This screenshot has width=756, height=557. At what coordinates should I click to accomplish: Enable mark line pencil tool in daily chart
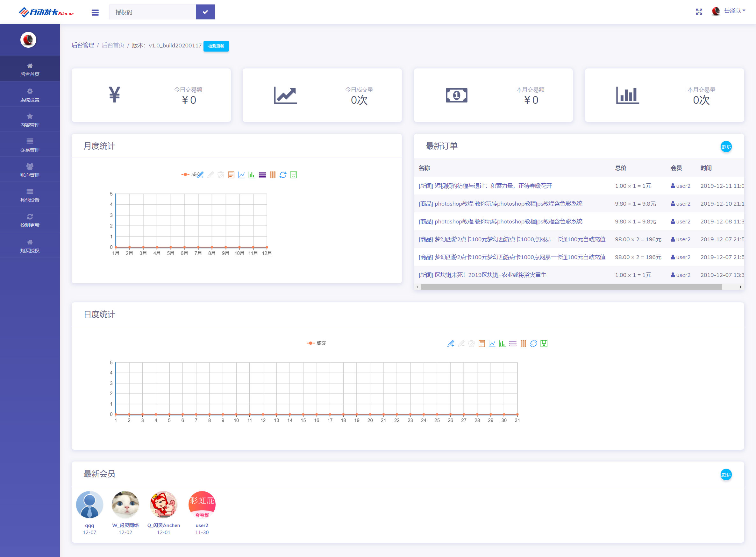click(451, 343)
